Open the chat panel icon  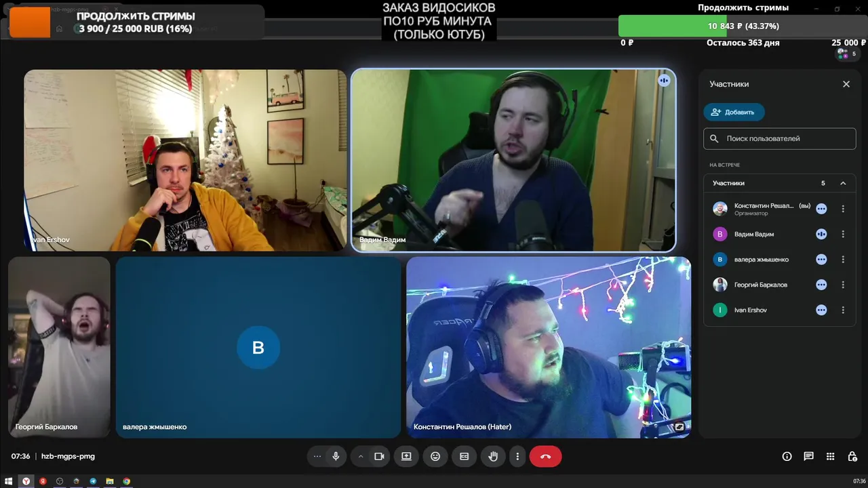click(x=808, y=456)
